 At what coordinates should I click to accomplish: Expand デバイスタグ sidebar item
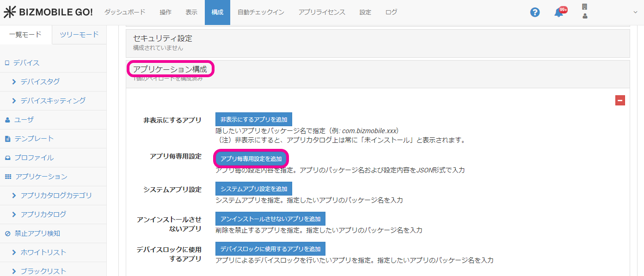[x=40, y=82]
